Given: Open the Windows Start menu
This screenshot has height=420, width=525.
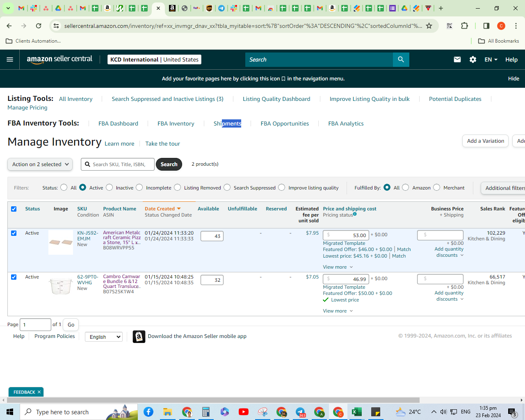Looking at the screenshot, I should point(10,412).
